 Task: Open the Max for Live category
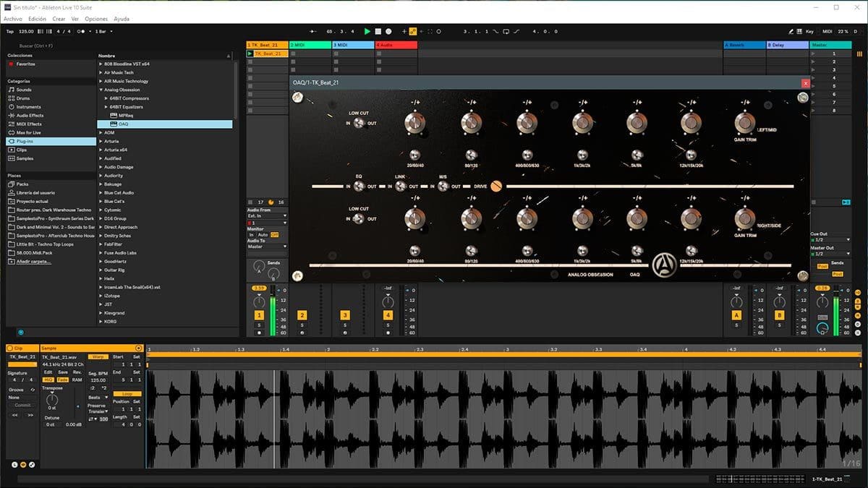[x=29, y=133]
